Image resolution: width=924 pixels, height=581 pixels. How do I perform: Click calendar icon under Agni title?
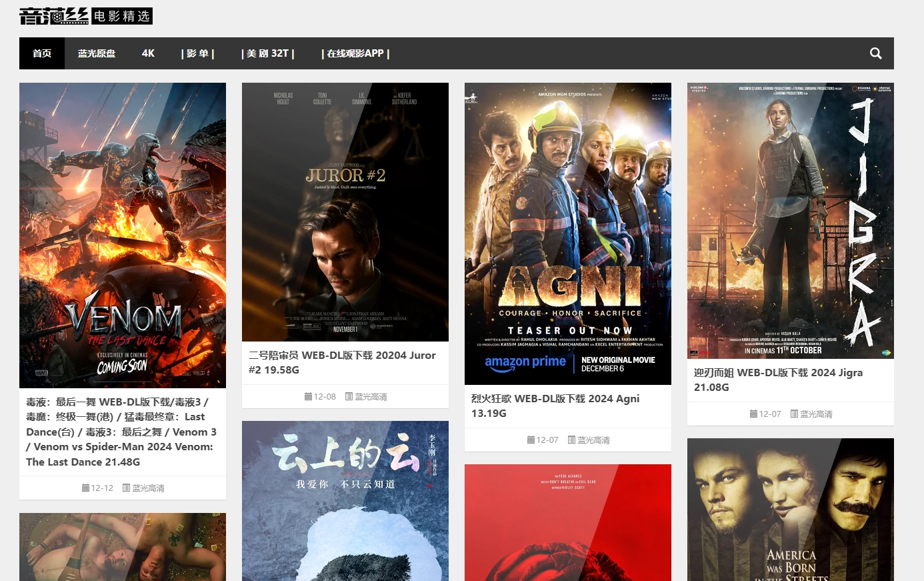point(531,440)
